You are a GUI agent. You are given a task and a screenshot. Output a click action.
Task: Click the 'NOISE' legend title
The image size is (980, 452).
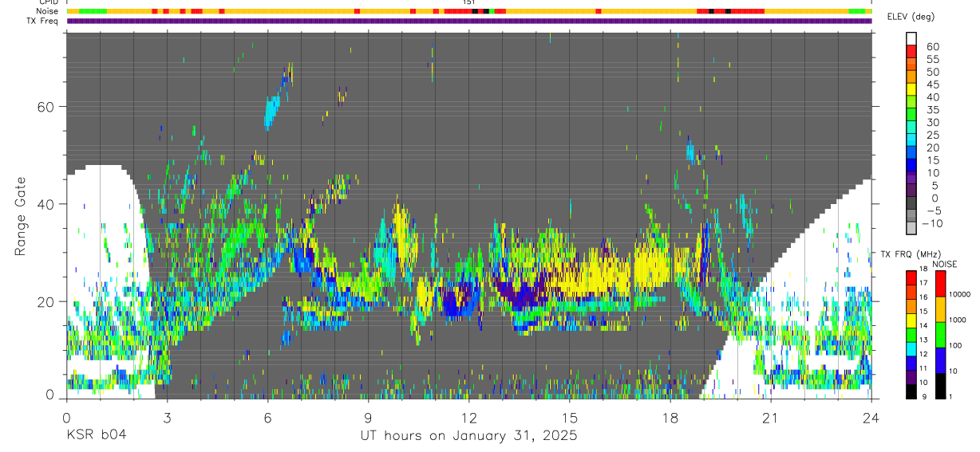pos(944,264)
